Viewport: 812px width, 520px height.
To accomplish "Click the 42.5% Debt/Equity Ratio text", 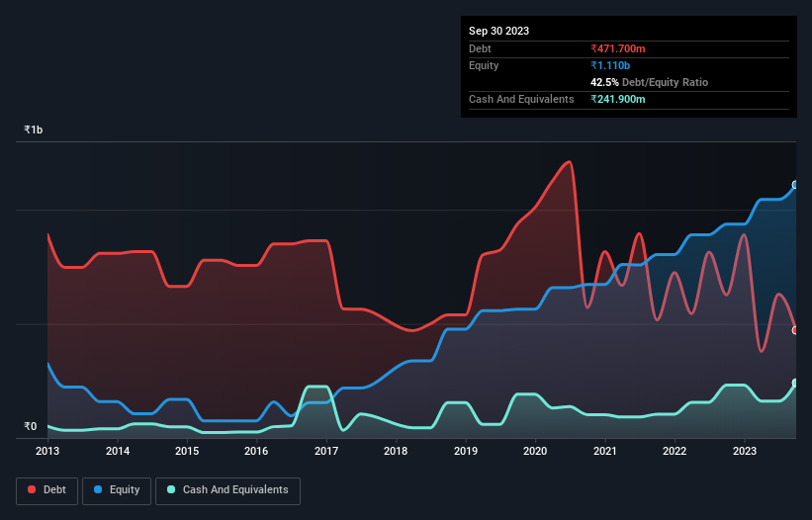I will point(649,82).
